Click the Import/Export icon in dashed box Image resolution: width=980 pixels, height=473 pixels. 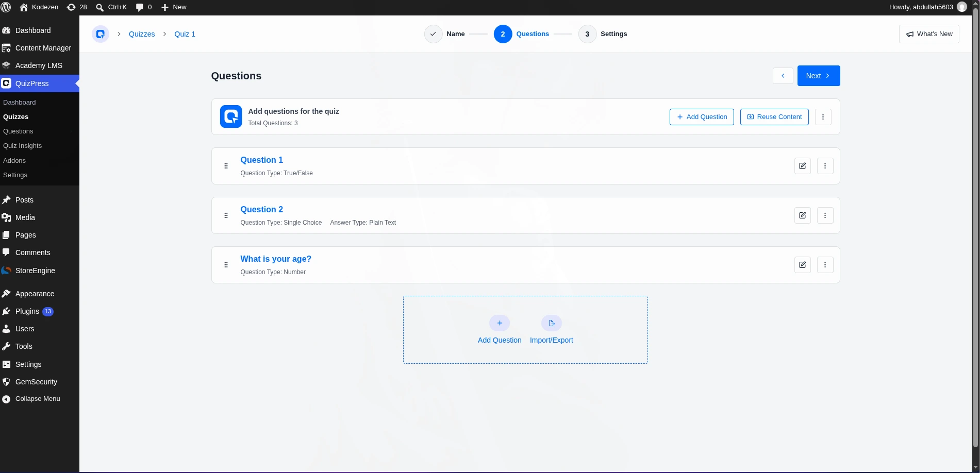click(551, 323)
